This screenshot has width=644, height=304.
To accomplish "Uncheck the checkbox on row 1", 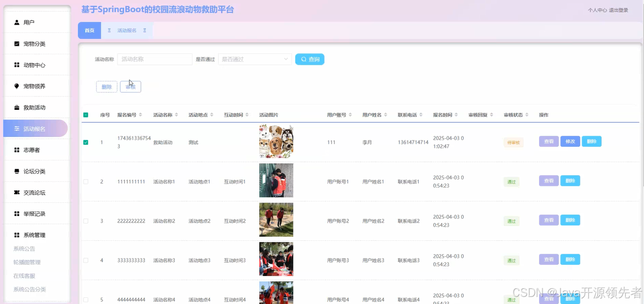I will click(85, 142).
